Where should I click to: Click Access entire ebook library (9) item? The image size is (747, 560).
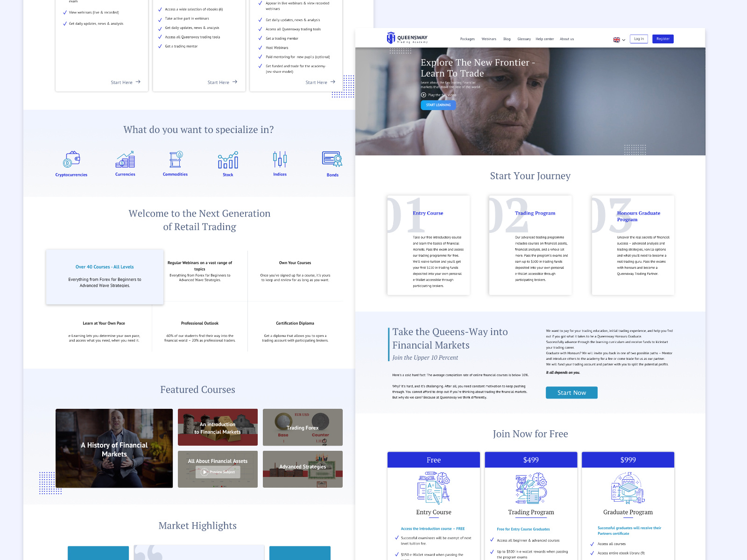click(x=621, y=553)
